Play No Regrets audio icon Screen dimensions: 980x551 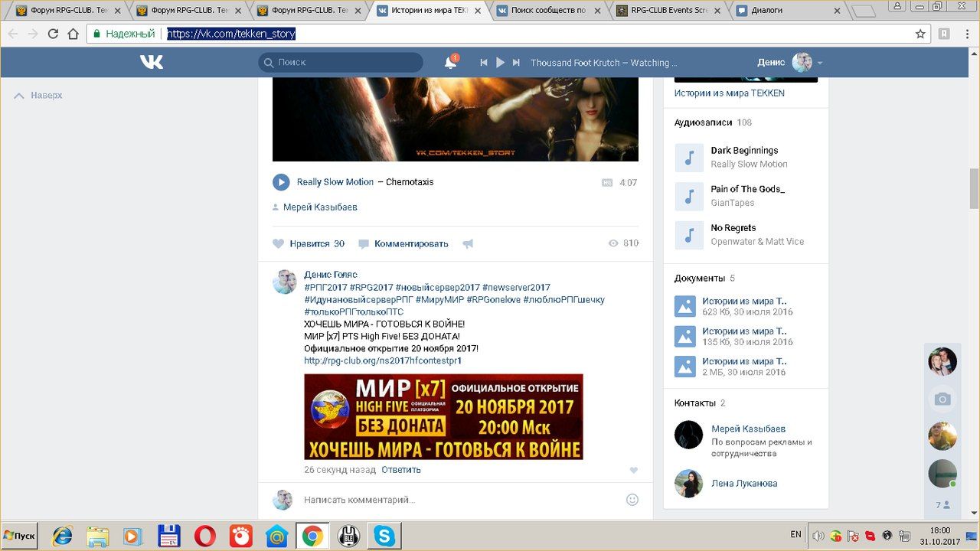[x=689, y=235]
